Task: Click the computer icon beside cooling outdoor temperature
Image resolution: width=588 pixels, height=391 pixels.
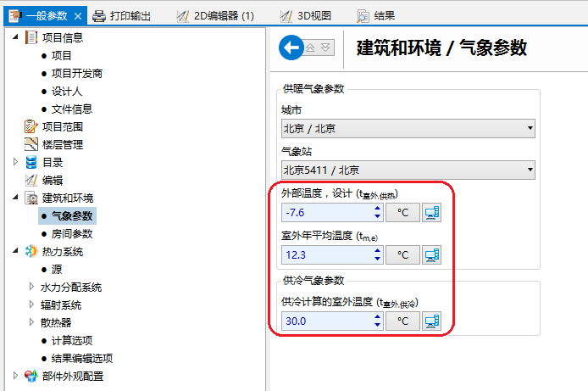Action: 432,321
